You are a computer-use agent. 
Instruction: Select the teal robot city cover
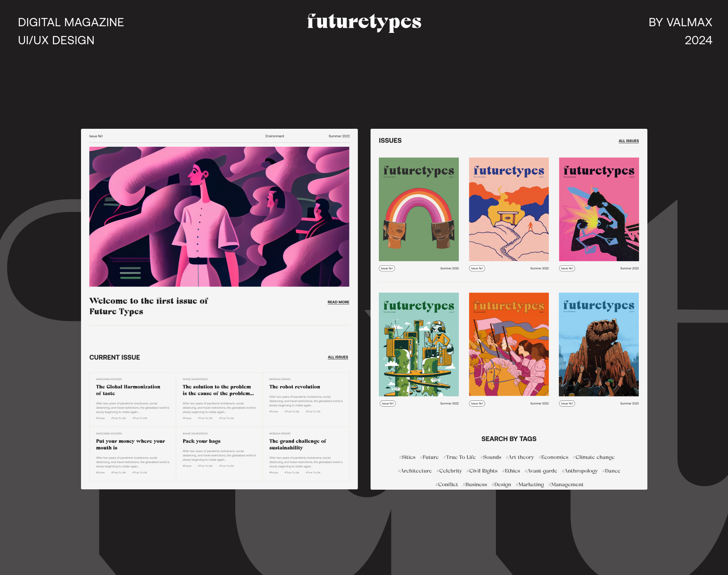point(419,344)
